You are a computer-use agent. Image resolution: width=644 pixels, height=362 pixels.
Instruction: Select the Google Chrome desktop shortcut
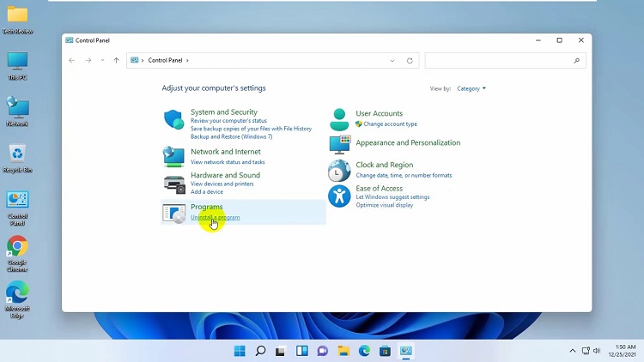(x=17, y=254)
